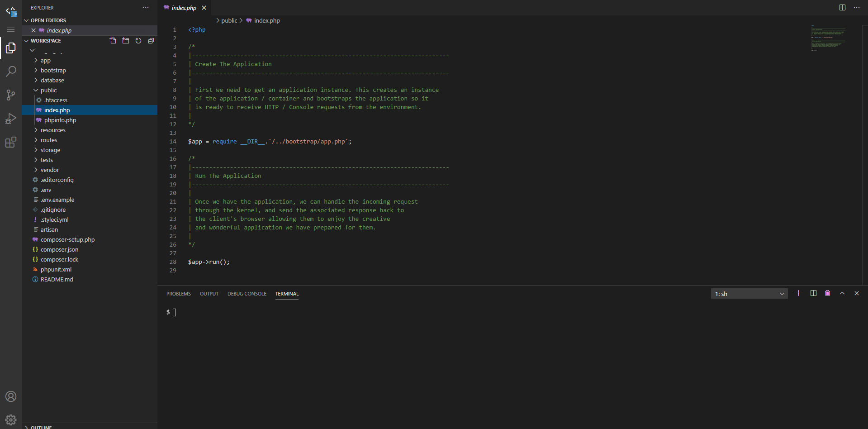This screenshot has width=868, height=429.
Task: Open Manage settings gear icon
Action: click(x=11, y=419)
